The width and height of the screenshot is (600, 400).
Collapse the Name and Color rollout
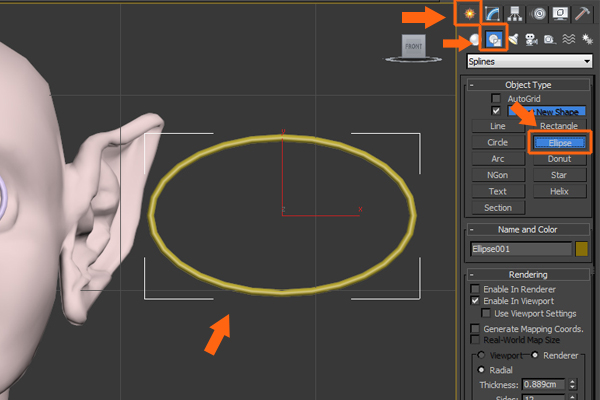(528, 229)
